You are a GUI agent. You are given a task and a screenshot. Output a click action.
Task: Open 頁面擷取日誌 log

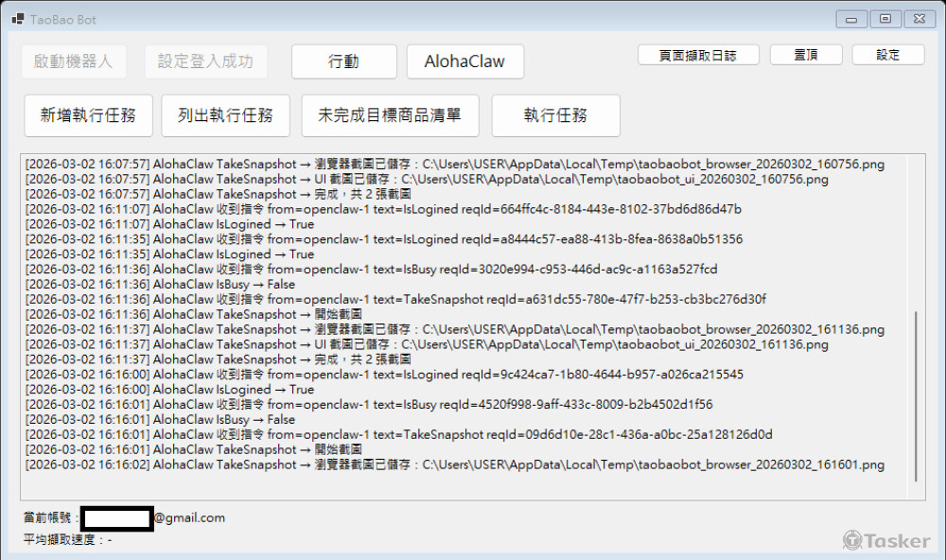(x=698, y=55)
